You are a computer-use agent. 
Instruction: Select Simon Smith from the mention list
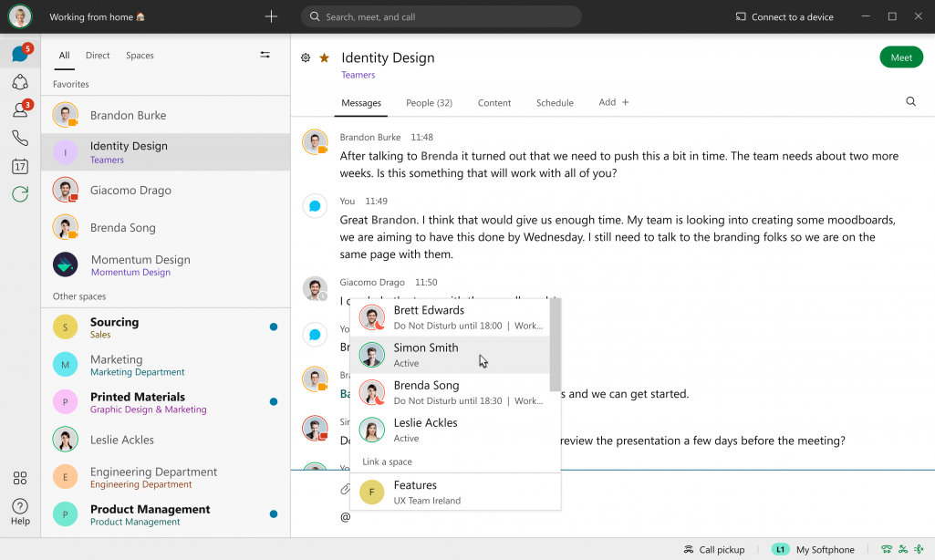click(426, 354)
